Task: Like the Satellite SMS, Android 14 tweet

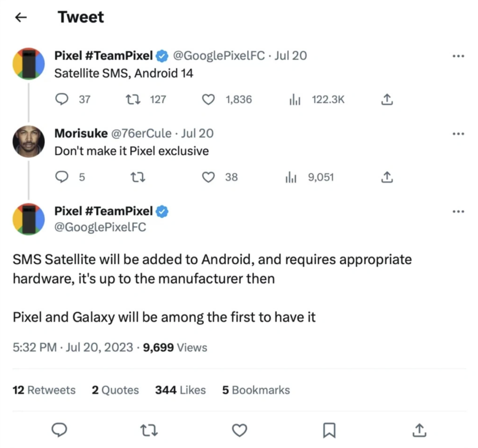Action: (208, 99)
